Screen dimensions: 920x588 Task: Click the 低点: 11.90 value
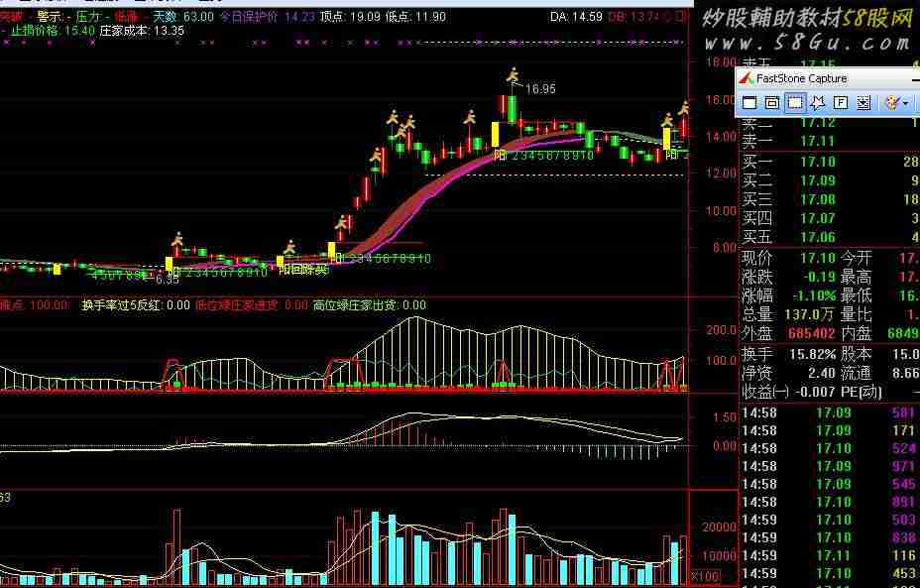pyautogui.click(x=415, y=17)
